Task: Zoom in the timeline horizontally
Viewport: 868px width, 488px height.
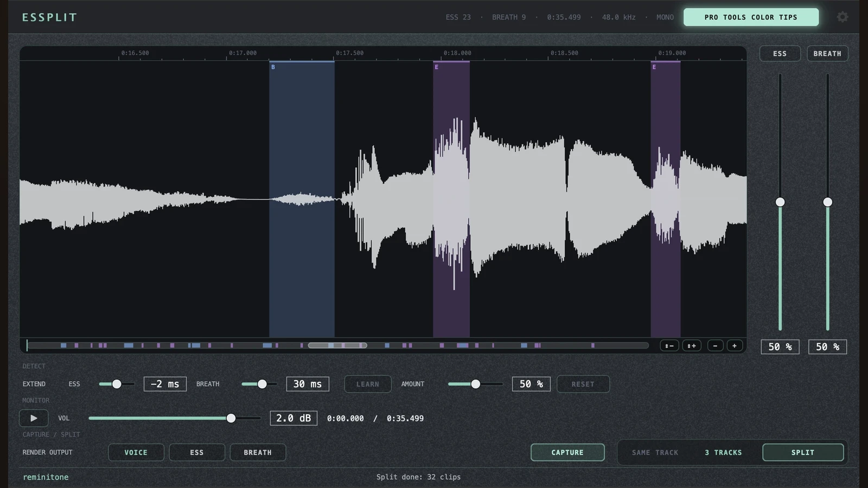Action: [x=735, y=346]
